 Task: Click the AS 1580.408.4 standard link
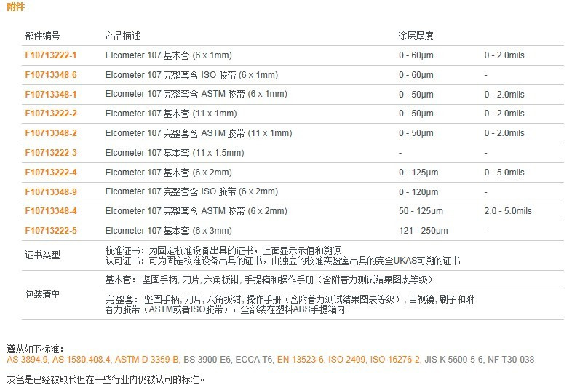81,360
